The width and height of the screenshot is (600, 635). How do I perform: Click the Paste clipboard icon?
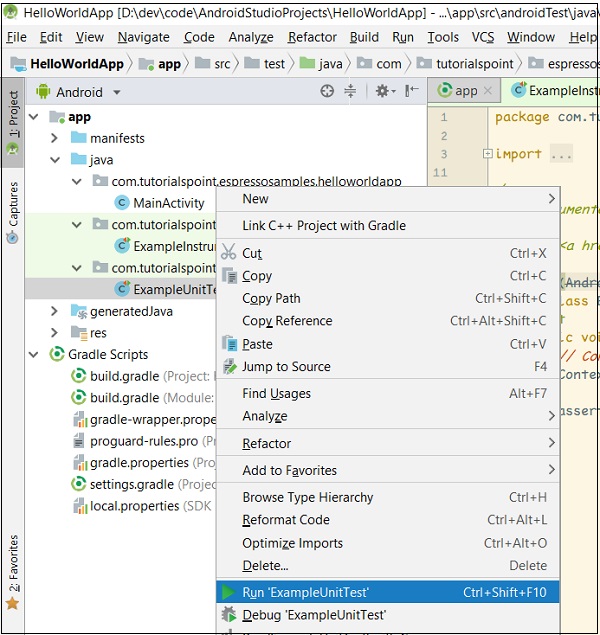(x=229, y=344)
